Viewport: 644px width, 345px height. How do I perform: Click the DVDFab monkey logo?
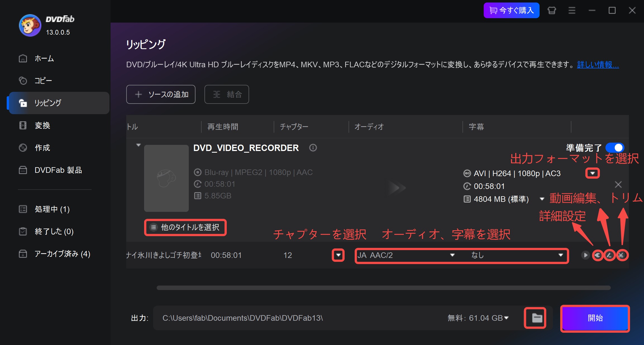tap(30, 26)
